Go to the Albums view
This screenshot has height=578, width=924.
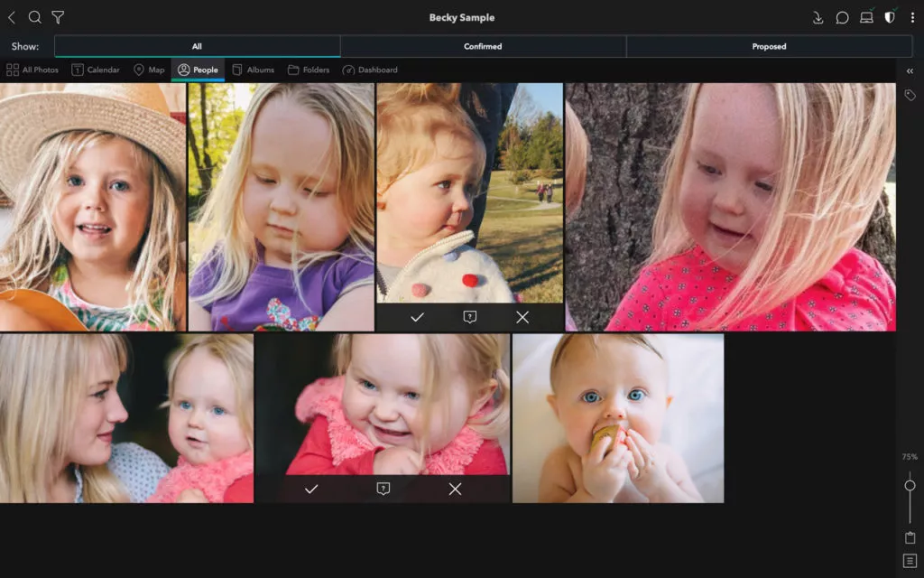(x=253, y=70)
